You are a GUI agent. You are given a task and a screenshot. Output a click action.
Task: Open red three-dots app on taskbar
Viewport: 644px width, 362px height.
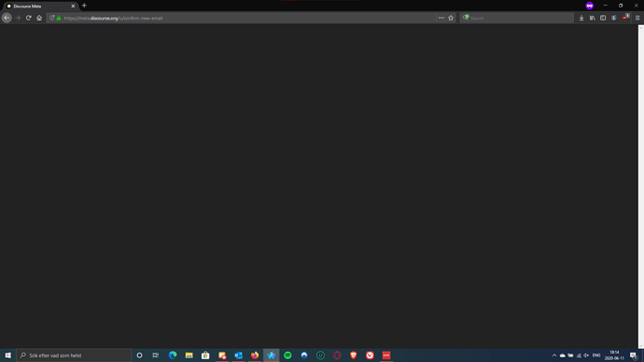click(x=386, y=355)
